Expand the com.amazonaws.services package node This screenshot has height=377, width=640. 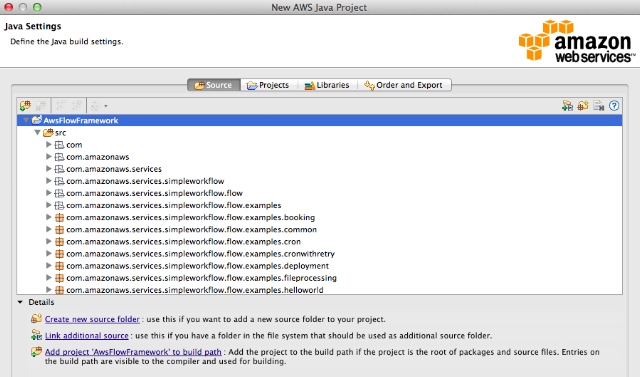click(49, 169)
